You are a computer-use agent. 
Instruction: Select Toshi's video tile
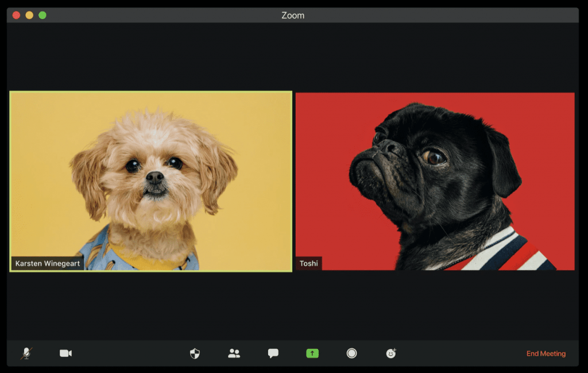pos(435,172)
